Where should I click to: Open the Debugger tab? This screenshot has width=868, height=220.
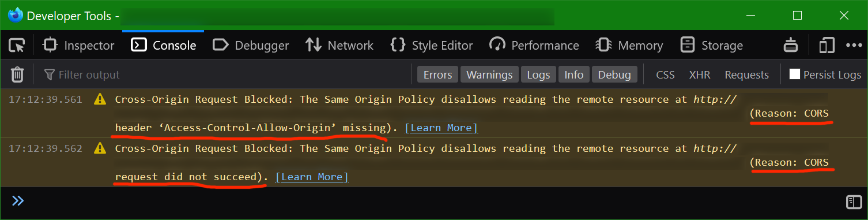[x=251, y=45]
